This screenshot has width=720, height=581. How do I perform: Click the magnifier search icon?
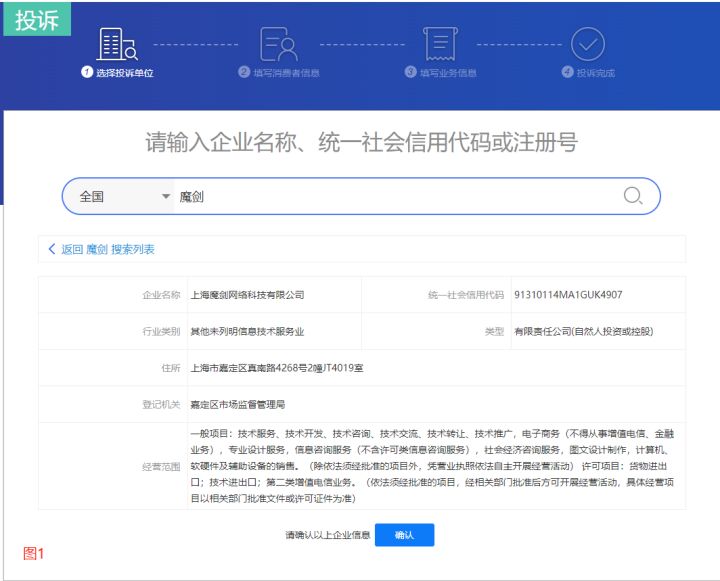tap(633, 196)
